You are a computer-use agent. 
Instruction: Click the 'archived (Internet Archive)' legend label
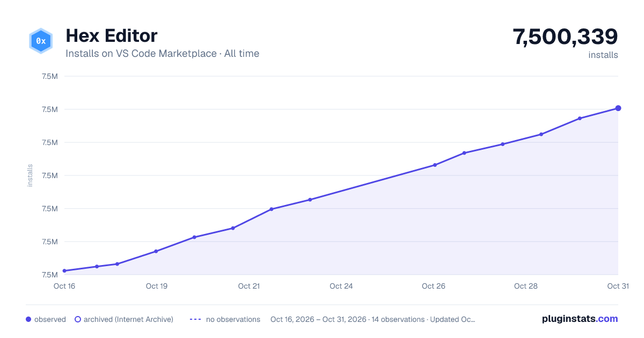tap(128, 319)
